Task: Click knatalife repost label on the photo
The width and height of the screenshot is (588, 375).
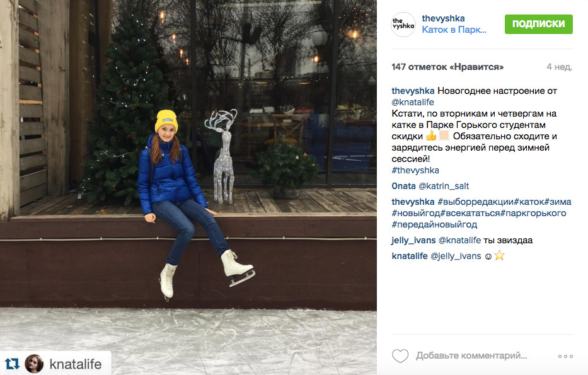Action: coord(76,364)
